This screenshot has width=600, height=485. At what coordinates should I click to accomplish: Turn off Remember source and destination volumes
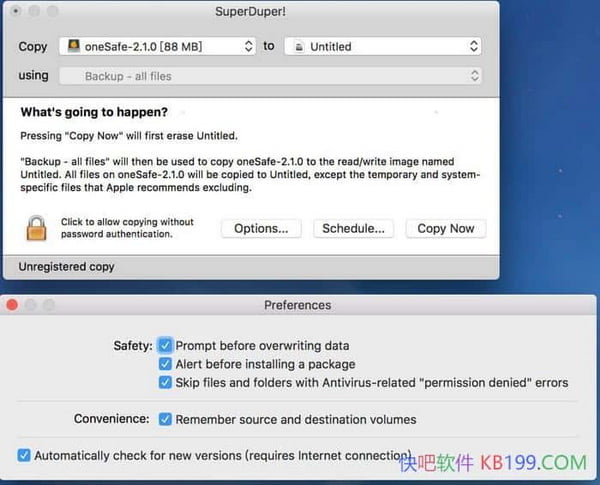pos(166,419)
